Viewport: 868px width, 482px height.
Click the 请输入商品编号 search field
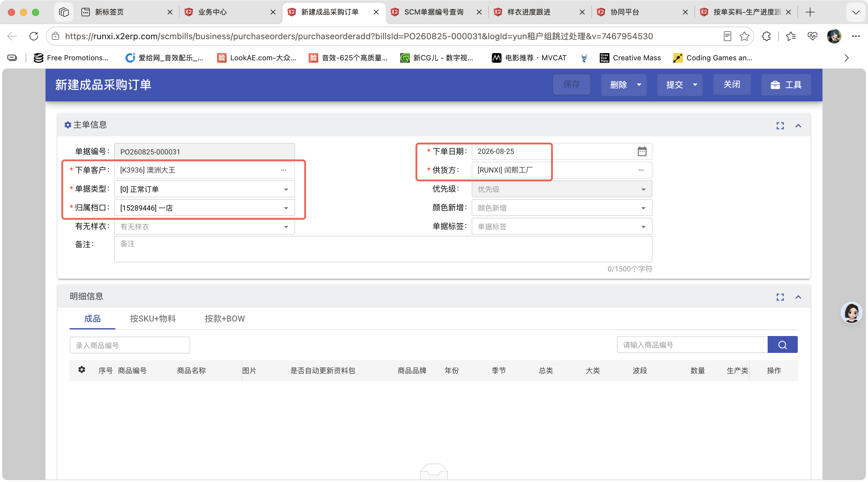point(692,345)
